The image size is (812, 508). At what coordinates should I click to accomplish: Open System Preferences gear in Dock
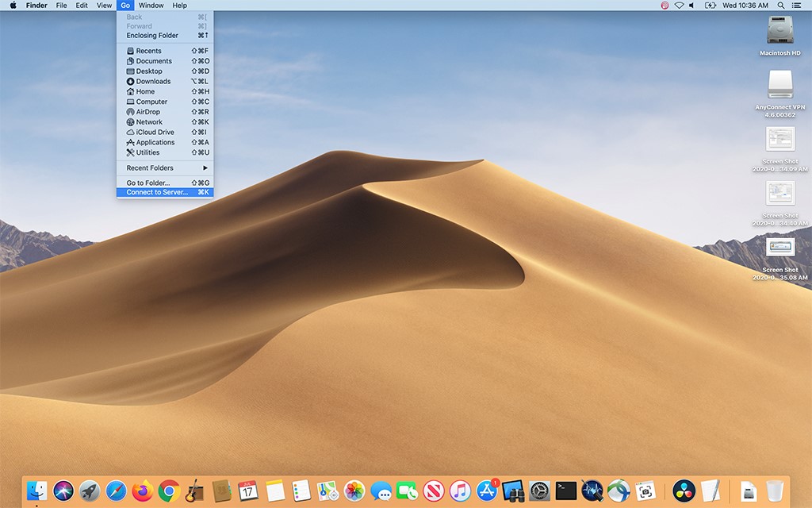(539, 491)
